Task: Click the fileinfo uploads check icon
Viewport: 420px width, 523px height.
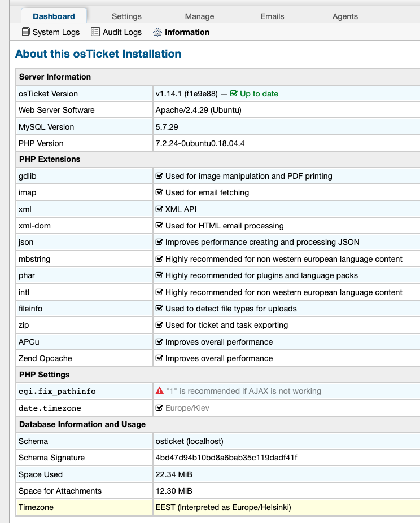Action: (x=159, y=308)
